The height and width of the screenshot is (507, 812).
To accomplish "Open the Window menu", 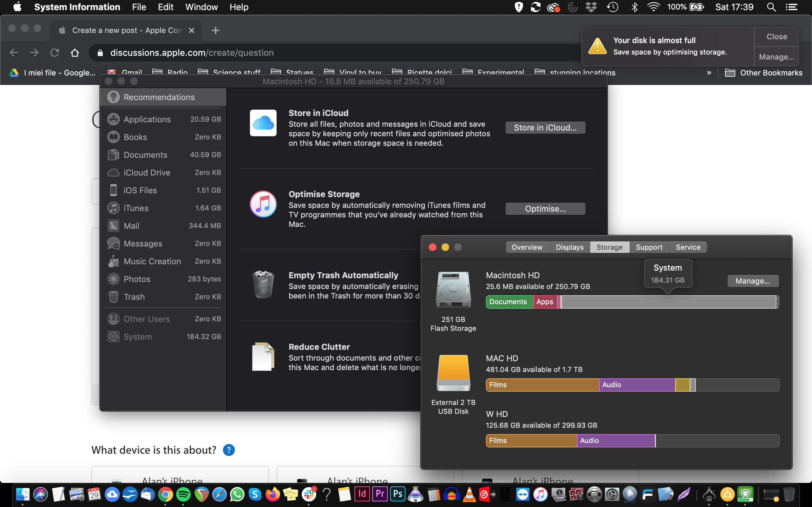I will click(x=201, y=7).
